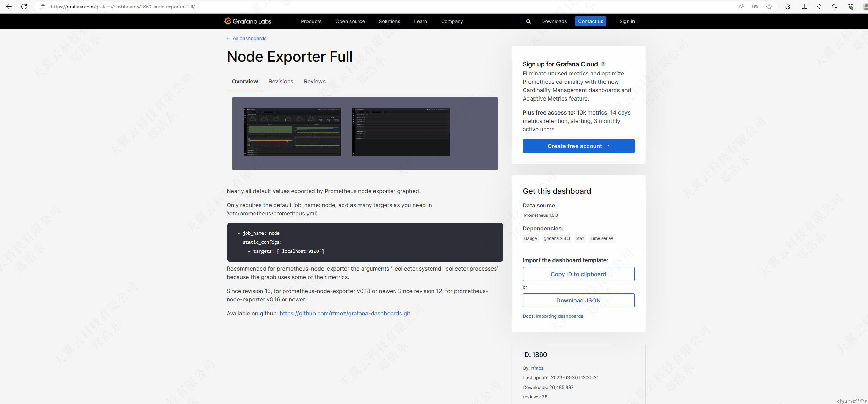Open the site search magnifier icon

click(x=528, y=21)
